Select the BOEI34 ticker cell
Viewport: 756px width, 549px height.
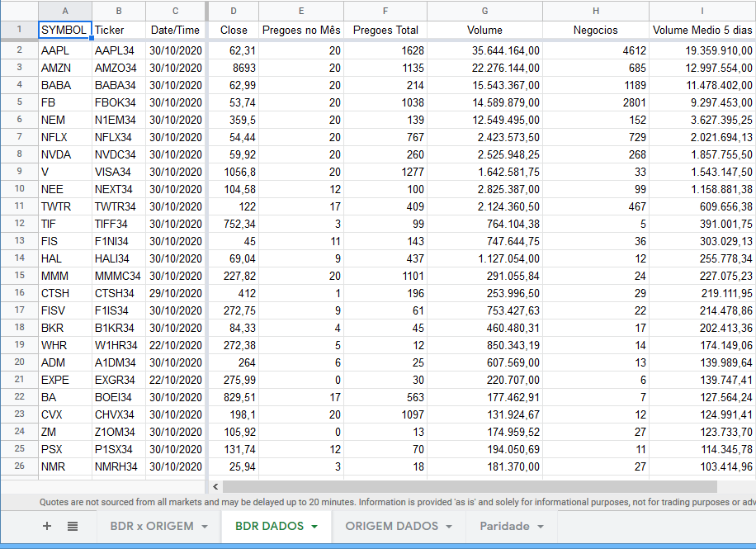click(119, 398)
